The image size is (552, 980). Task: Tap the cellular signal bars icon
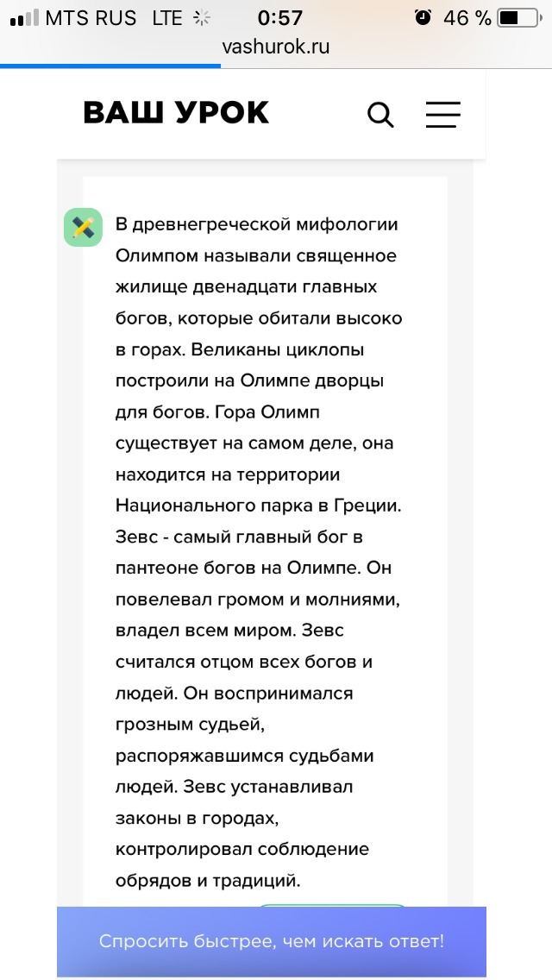click(x=24, y=18)
